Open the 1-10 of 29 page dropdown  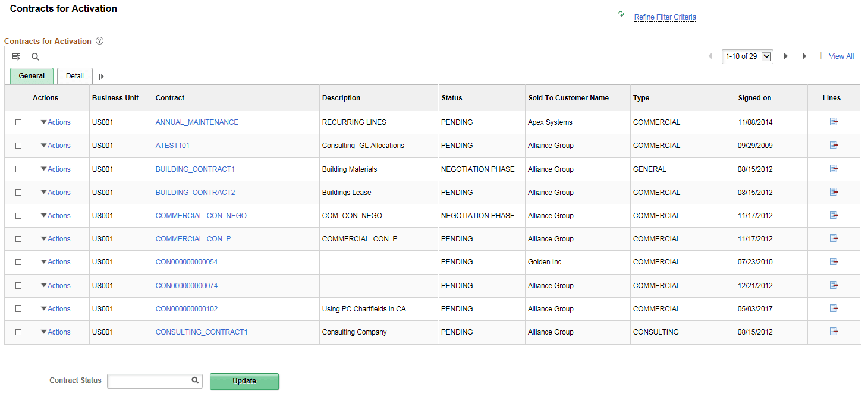click(x=747, y=56)
